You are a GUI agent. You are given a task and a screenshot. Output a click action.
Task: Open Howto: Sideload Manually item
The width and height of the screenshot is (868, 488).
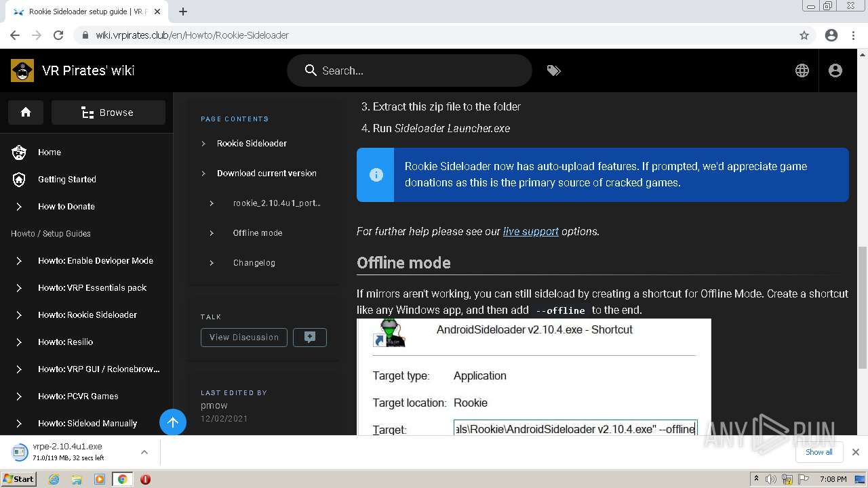point(87,424)
